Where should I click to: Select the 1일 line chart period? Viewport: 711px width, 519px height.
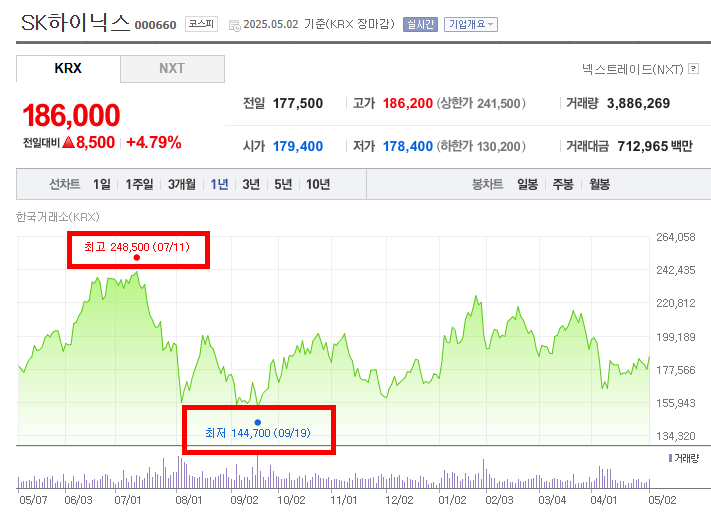pos(102,184)
